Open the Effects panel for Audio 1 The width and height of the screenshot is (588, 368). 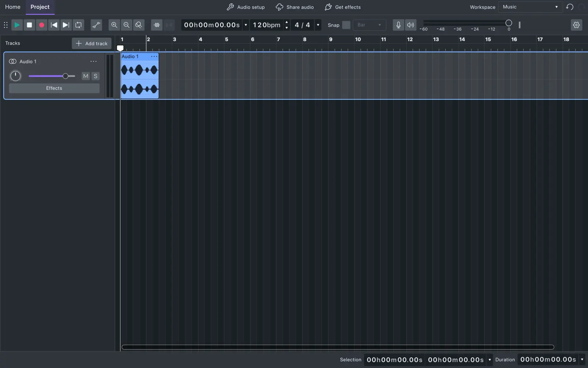(54, 88)
